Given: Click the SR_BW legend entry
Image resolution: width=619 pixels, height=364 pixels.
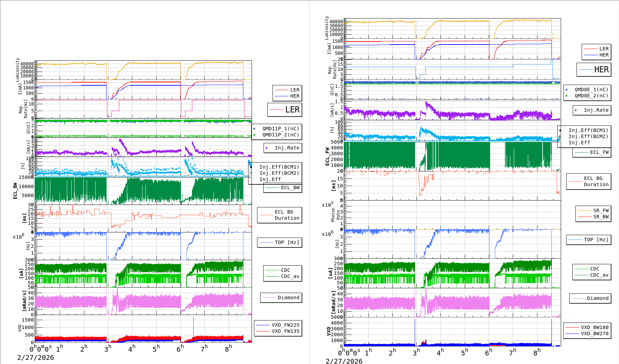Looking at the screenshot, I should (x=600, y=217).
